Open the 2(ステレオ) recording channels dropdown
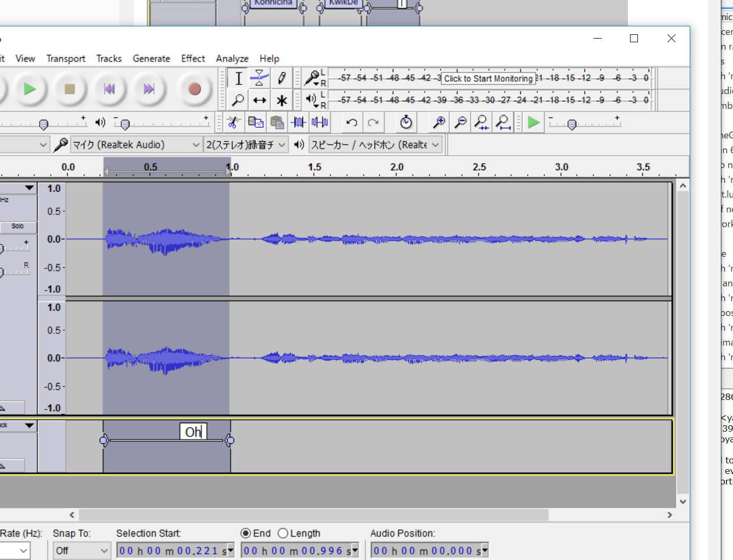The width and height of the screenshot is (733, 560). (x=246, y=145)
